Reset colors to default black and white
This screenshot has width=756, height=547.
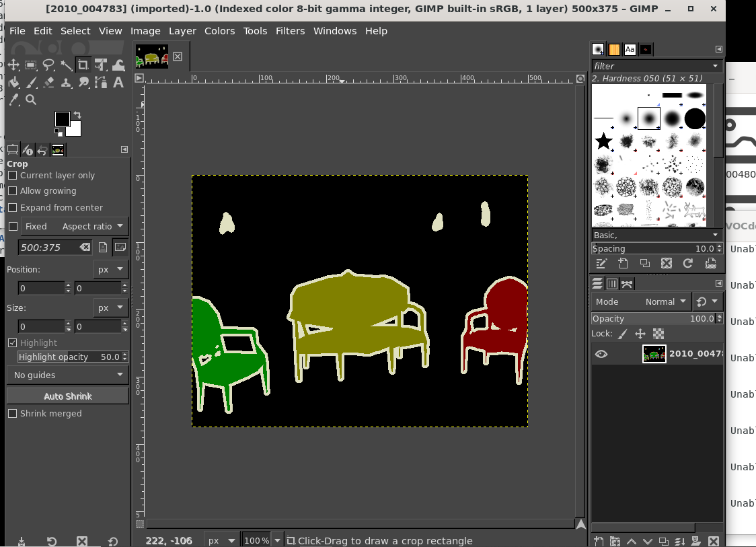pos(59,132)
